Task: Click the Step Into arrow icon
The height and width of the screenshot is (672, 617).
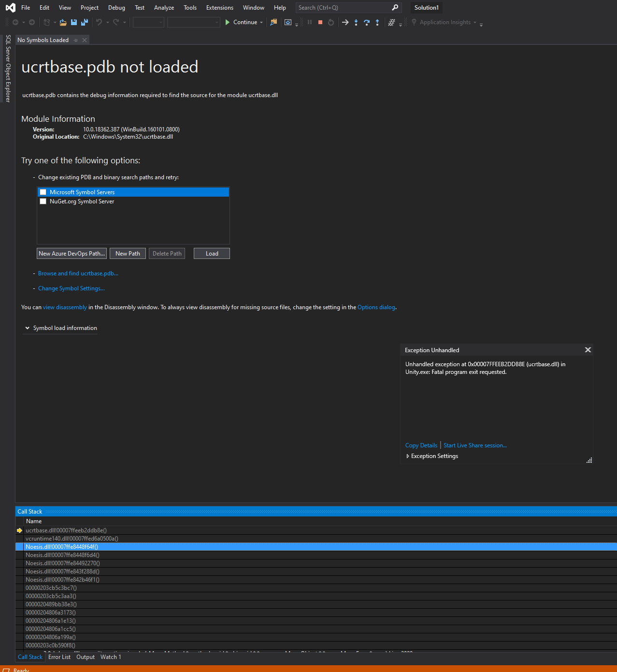Action: 356,22
